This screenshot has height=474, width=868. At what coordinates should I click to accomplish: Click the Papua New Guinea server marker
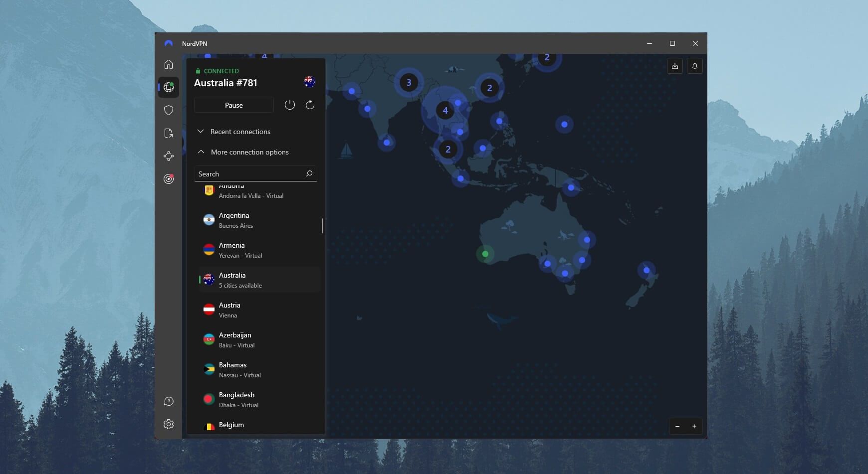point(571,187)
